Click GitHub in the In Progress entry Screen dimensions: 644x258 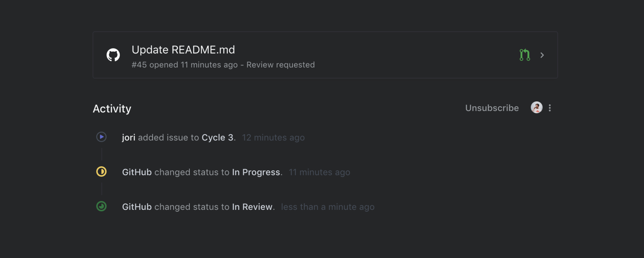(x=137, y=172)
